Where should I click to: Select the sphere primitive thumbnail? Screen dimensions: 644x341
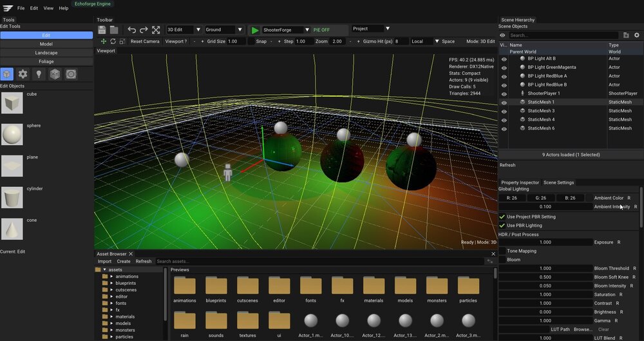(12, 134)
